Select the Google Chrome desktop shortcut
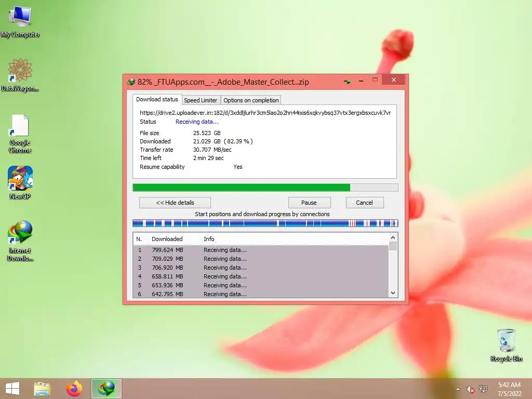The height and width of the screenshot is (399, 532). [x=20, y=134]
